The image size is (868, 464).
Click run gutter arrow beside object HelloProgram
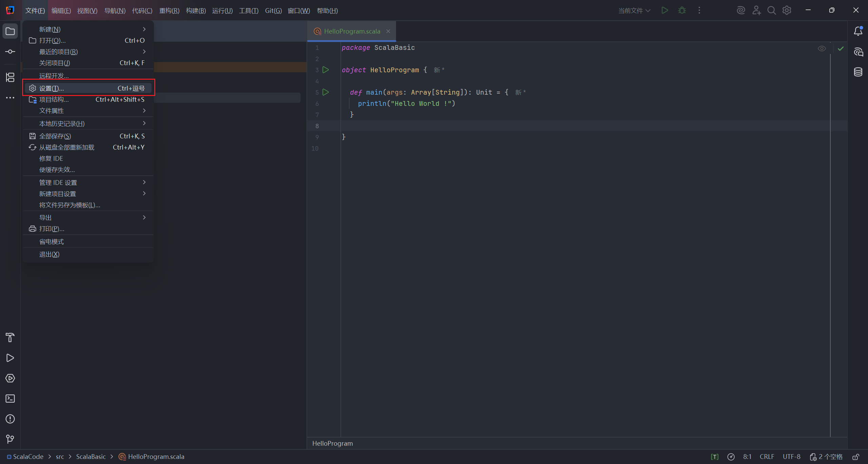tap(325, 70)
